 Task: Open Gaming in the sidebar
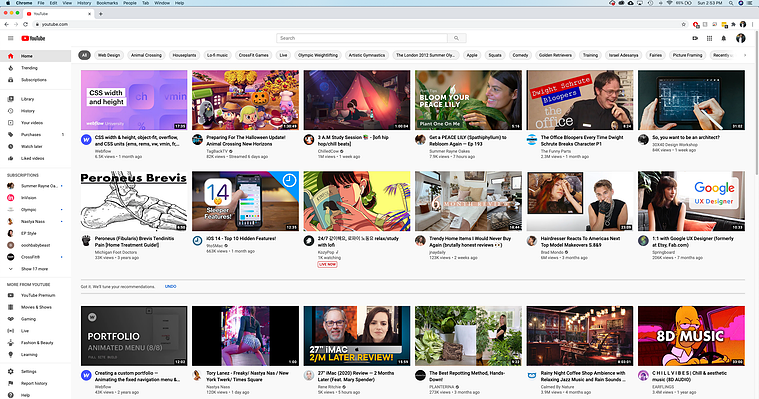(x=35, y=319)
